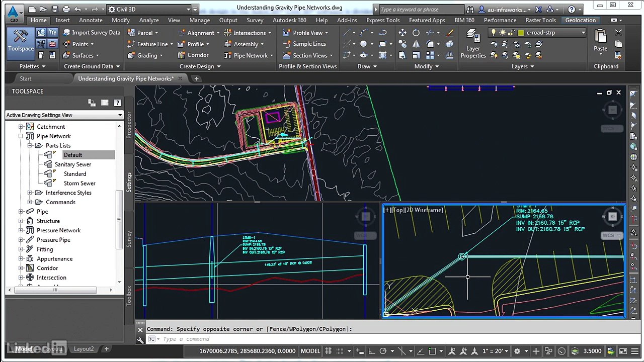Select the Sanitary Sewer parts list item
The height and width of the screenshot is (362, 644).
click(x=73, y=164)
